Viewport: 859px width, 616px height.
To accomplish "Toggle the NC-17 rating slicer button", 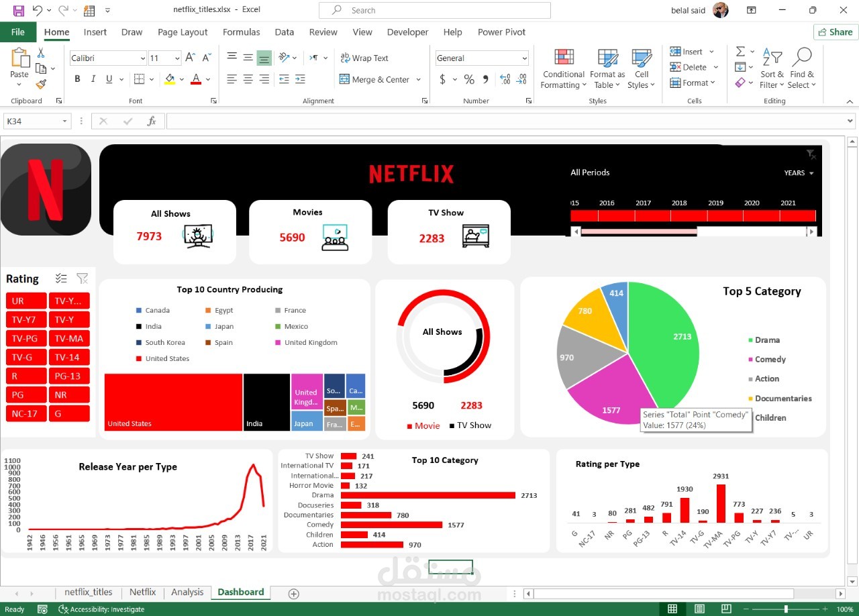I will [26, 414].
